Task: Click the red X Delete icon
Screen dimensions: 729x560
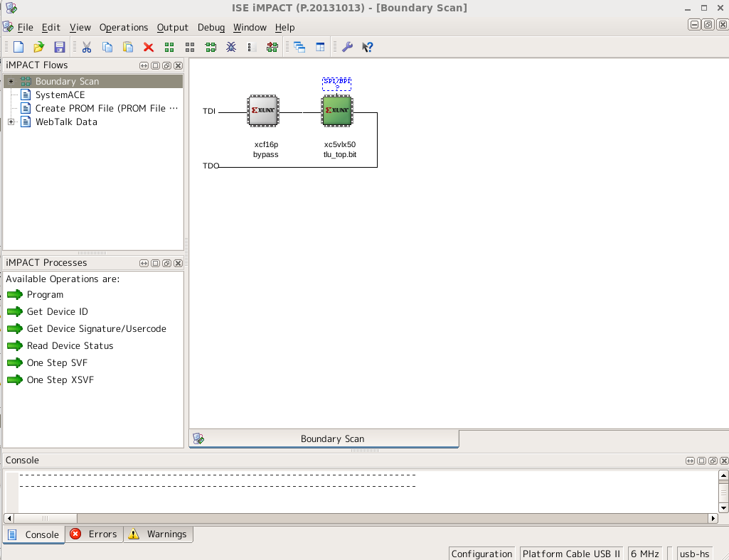Action: [x=149, y=47]
